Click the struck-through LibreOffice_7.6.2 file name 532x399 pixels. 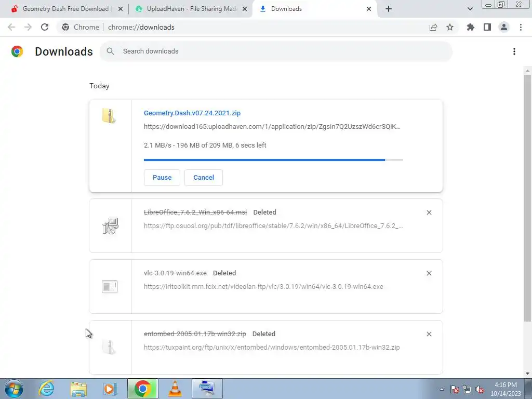pos(195,212)
